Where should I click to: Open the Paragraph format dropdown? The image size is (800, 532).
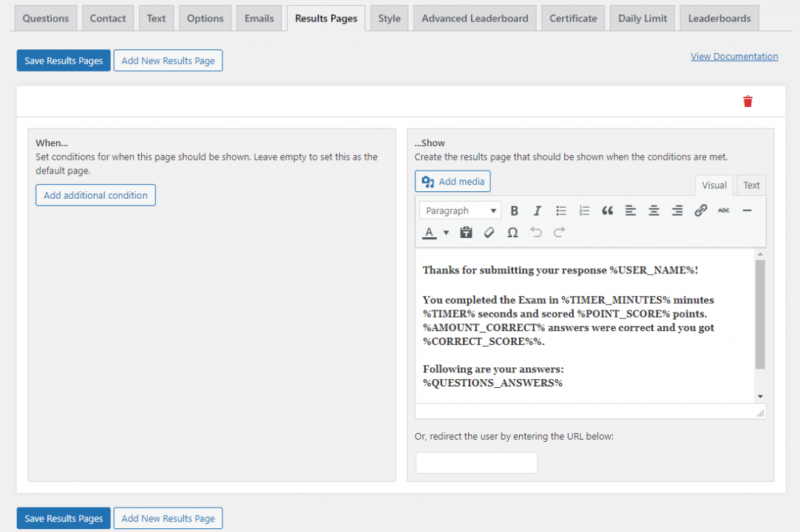(459, 210)
